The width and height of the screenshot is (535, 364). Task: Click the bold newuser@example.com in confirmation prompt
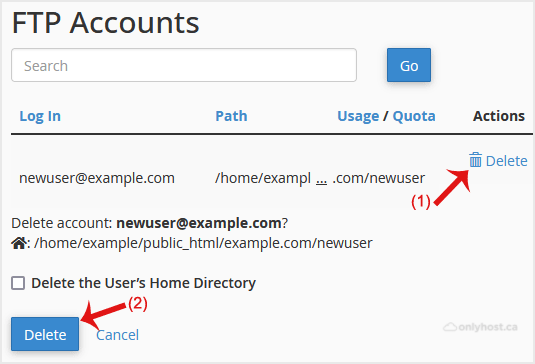pyautogui.click(x=199, y=223)
